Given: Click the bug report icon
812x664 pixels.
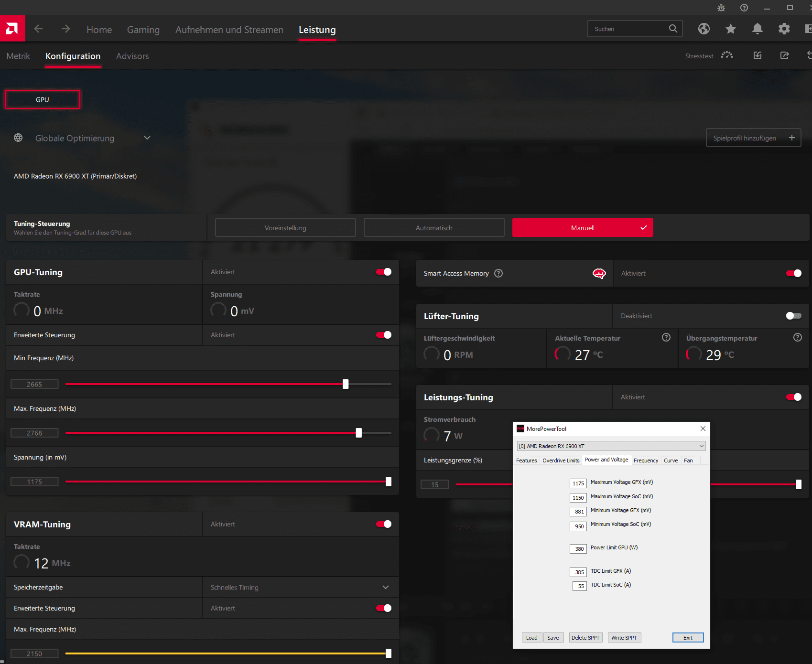Looking at the screenshot, I should click(721, 8).
